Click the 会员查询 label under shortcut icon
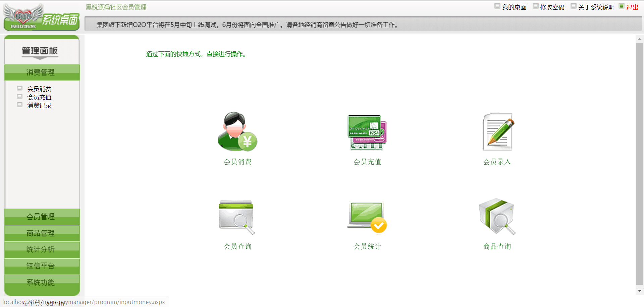 [237, 246]
